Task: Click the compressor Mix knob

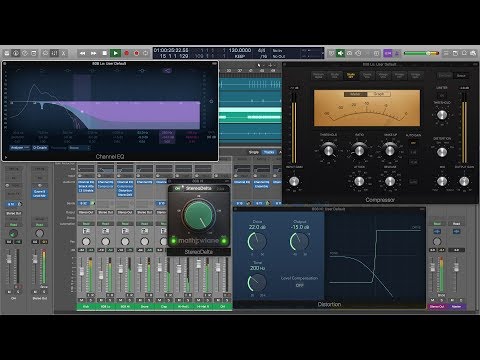Action: (x=442, y=181)
